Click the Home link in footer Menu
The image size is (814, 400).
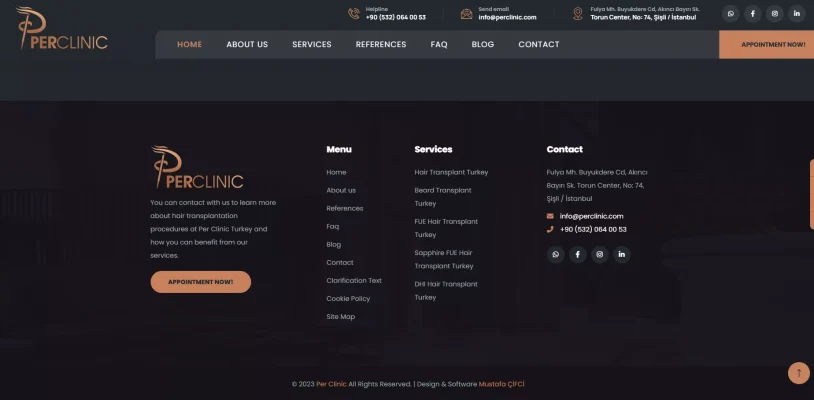[336, 172]
